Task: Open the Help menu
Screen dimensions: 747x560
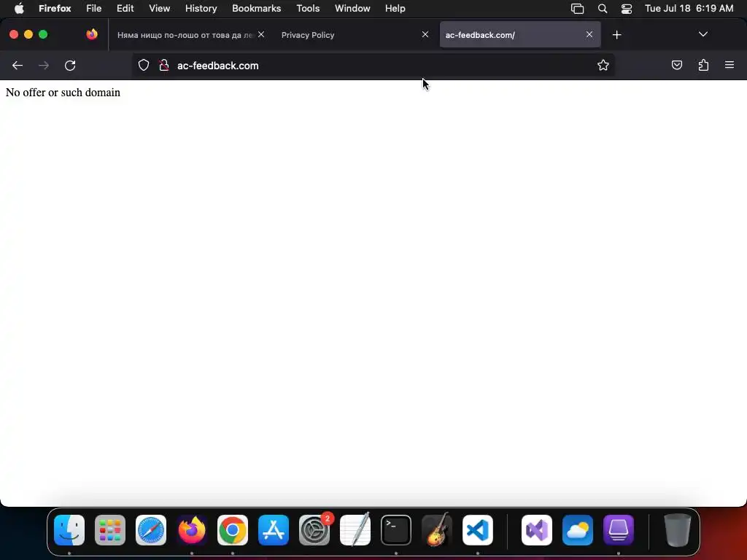Action: click(x=395, y=8)
